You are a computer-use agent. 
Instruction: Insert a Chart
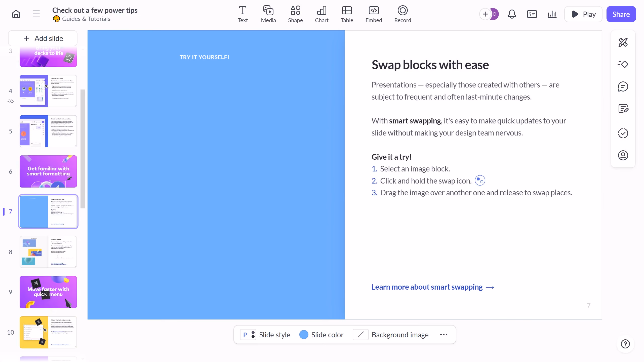click(x=322, y=14)
